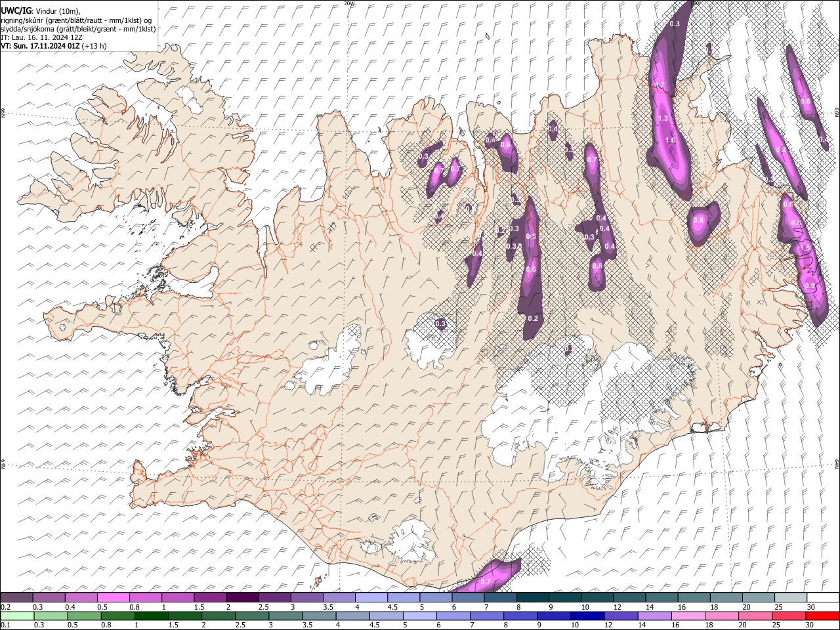Click the 4.5 label in the top scale row
Image resolution: width=840 pixels, height=630 pixels.
pos(392,607)
